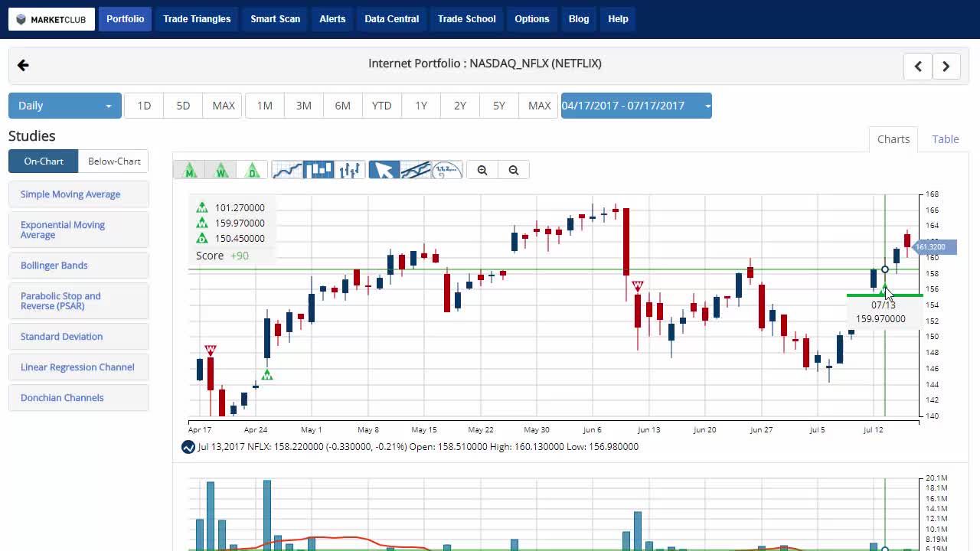Switch to the Charts tab
Viewport: 980px width, 551px height.
tap(893, 139)
